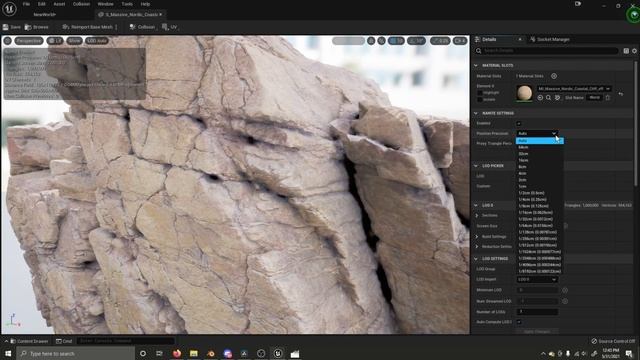Open the LOD Auto dropdown

click(x=97, y=41)
